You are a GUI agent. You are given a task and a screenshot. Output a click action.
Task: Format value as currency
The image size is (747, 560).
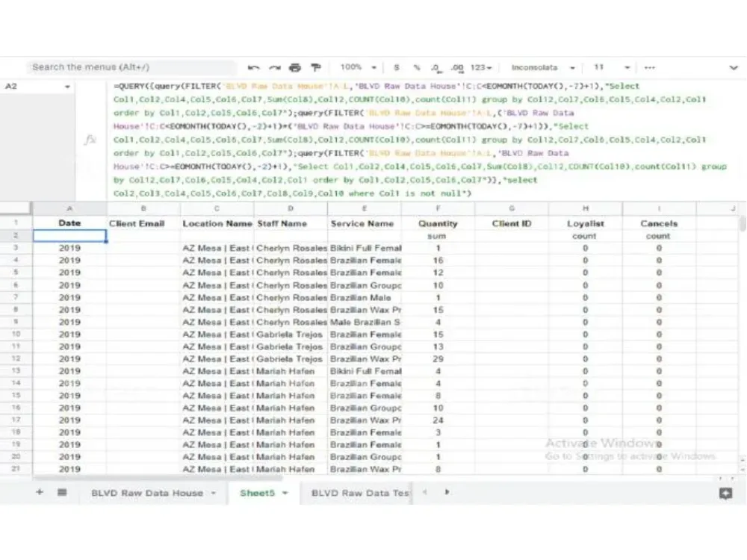pyautogui.click(x=396, y=67)
